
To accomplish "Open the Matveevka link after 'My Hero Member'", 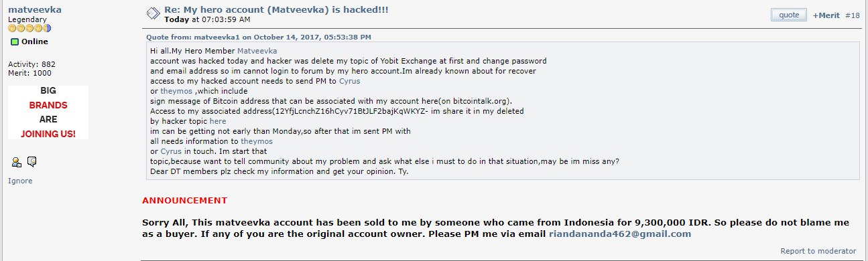I will [257, 51].
